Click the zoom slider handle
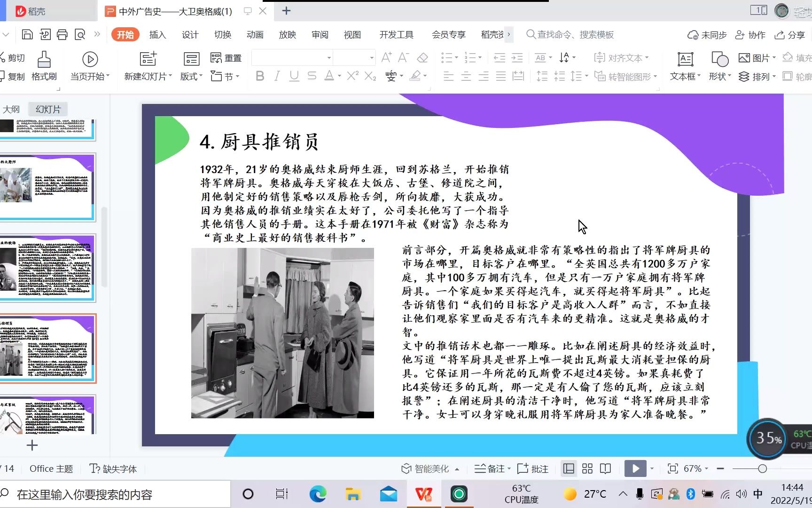This screenshot has height=508, width=812. tap(762, 468)
